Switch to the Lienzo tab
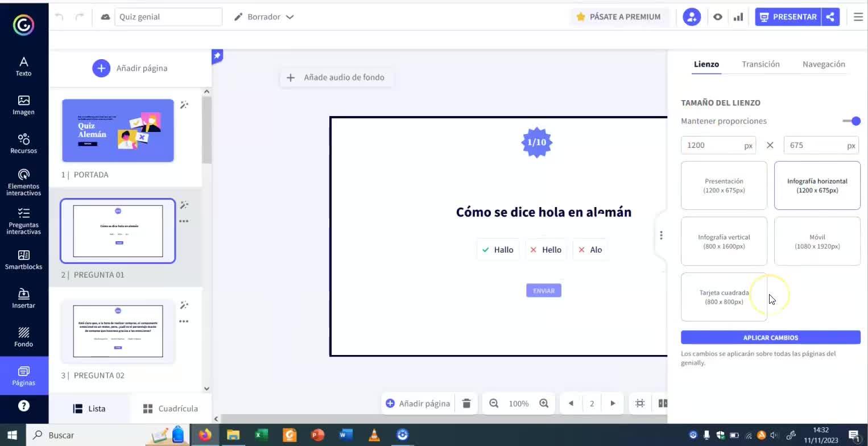This screenshot has width=868, height=446. tap(706, 64)
